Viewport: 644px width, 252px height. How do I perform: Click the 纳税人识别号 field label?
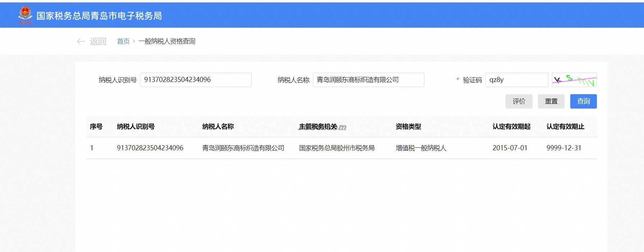pos(118,80)
